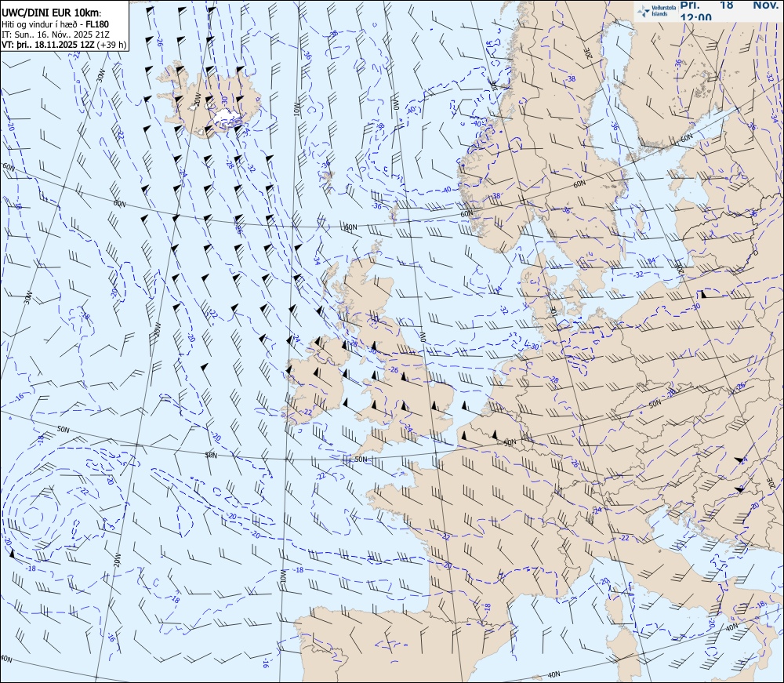784x683 pixels.
Task: Select the "Hiti og vindur í hæð - FL180" line
Action: tap(55, 24)
